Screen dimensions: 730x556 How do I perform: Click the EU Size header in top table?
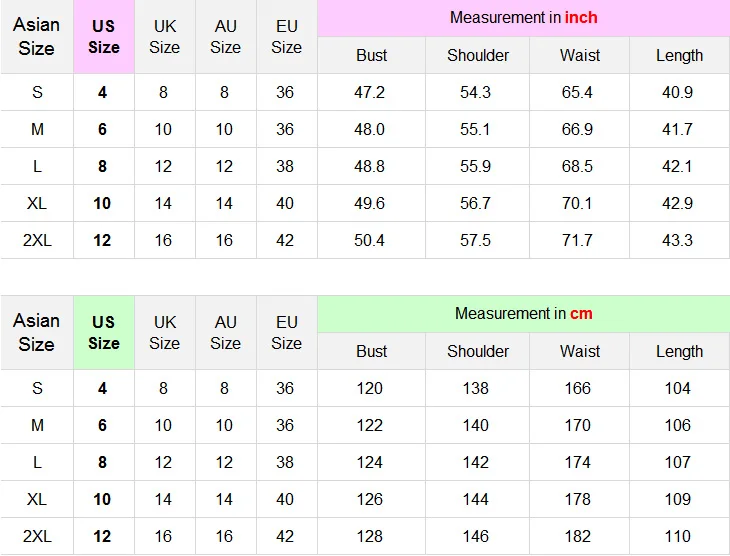286,37
